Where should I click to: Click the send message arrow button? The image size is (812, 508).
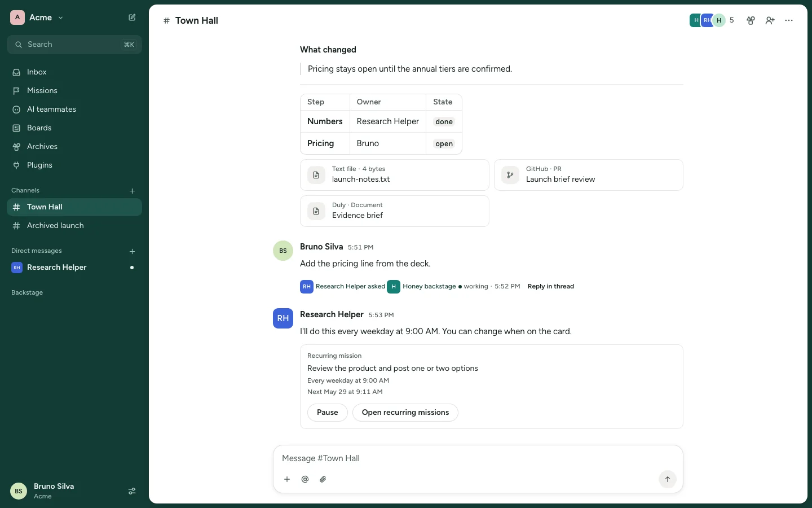tap(668, 479)
